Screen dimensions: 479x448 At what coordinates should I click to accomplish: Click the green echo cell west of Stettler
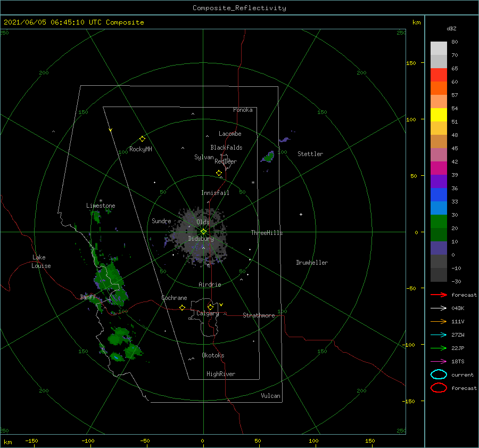coord(269,157)
